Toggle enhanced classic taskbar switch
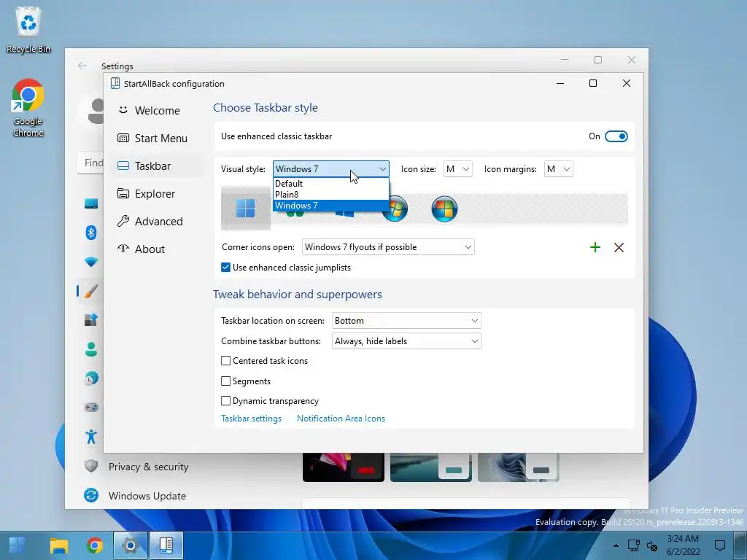 (616, 136)
